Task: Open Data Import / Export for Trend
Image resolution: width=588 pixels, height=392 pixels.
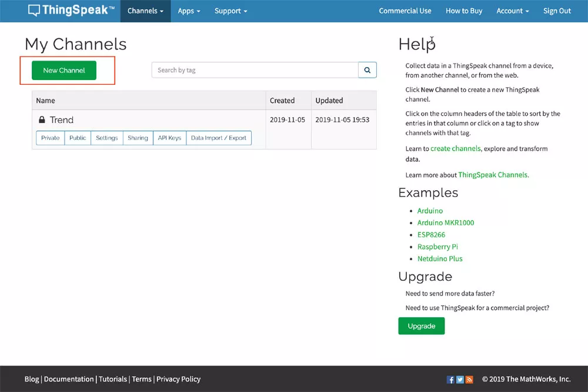Action: tap(219, 138)
